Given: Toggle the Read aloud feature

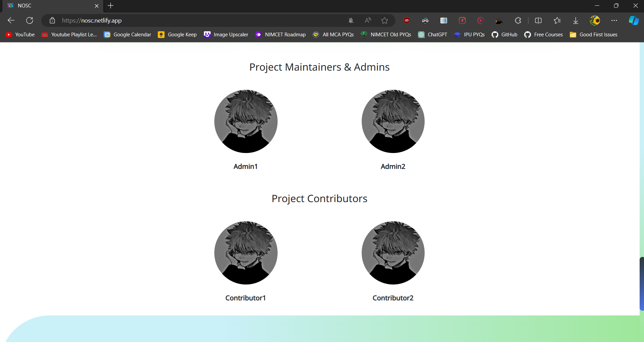Looking at the screenshot, I should click(368, 21).
